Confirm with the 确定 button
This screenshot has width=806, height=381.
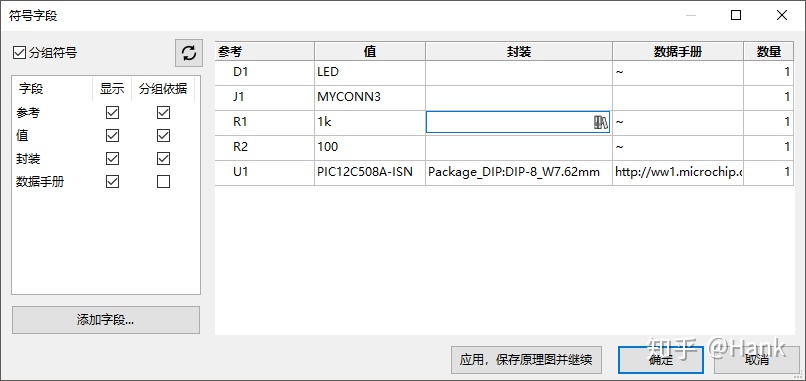coord(661,360)
